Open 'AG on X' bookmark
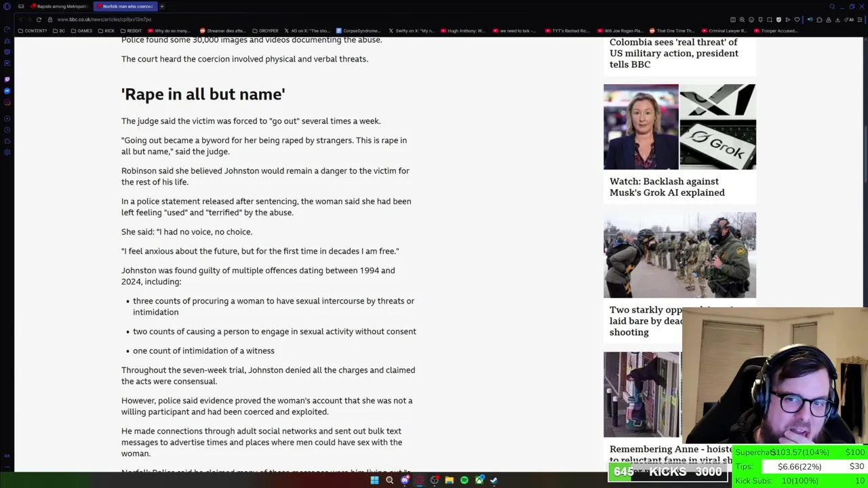 (x=307, y=30)
